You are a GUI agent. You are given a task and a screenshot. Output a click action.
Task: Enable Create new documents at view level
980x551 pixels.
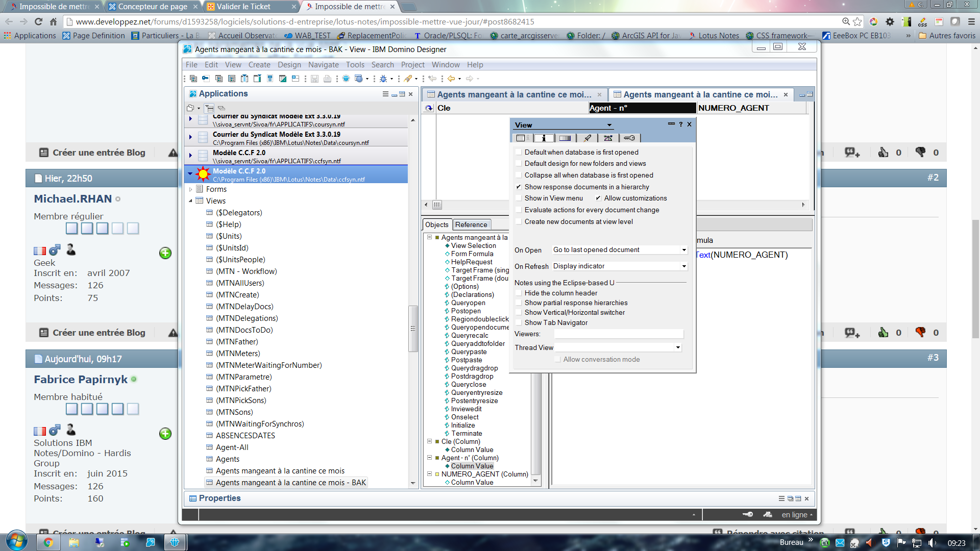(x=519, y=222)
